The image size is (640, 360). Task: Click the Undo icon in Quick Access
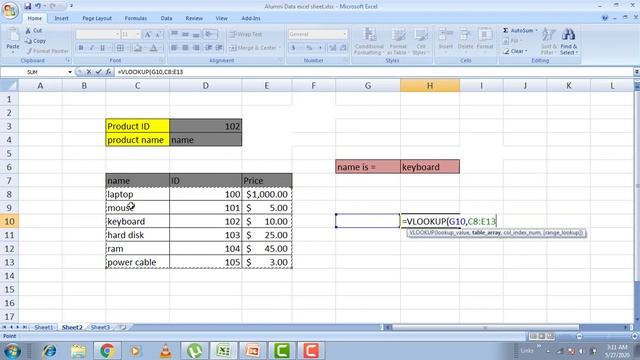pos(38,6)
